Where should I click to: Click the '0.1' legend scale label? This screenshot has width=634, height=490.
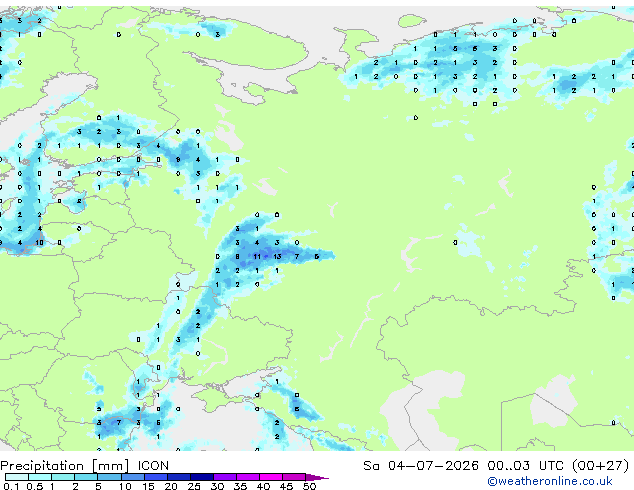11,486
